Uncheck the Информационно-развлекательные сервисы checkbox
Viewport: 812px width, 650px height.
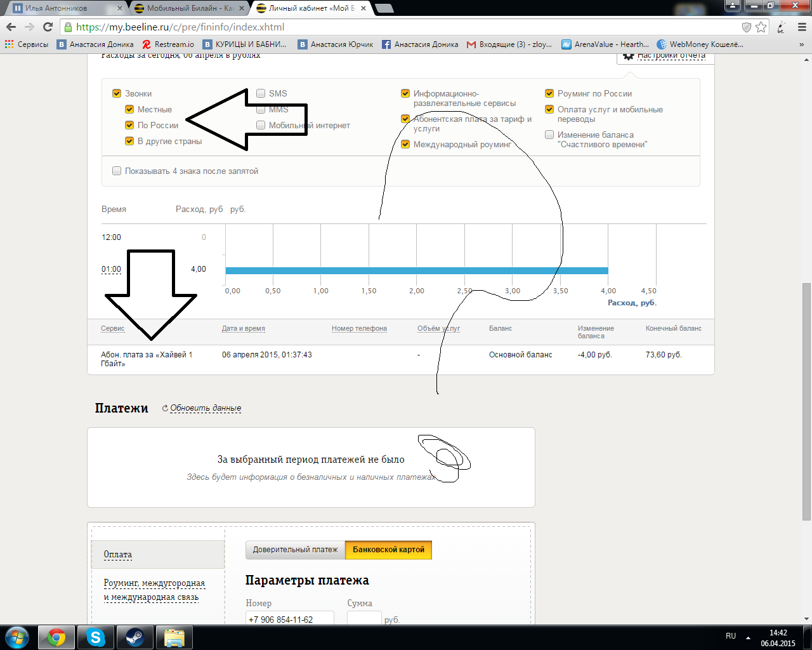tap(405, 93)
